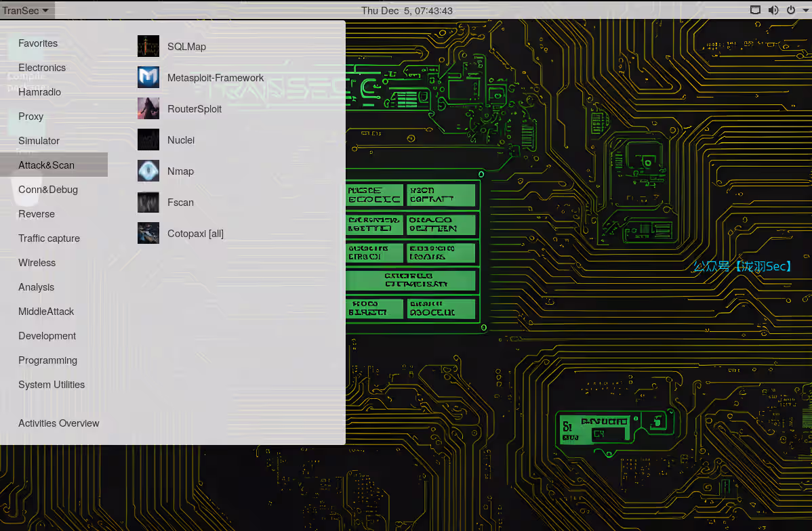The height and width of the screenshot is (531, 812).
Task: Open the clock and calendar panel
Action: (x=407, y=10)
